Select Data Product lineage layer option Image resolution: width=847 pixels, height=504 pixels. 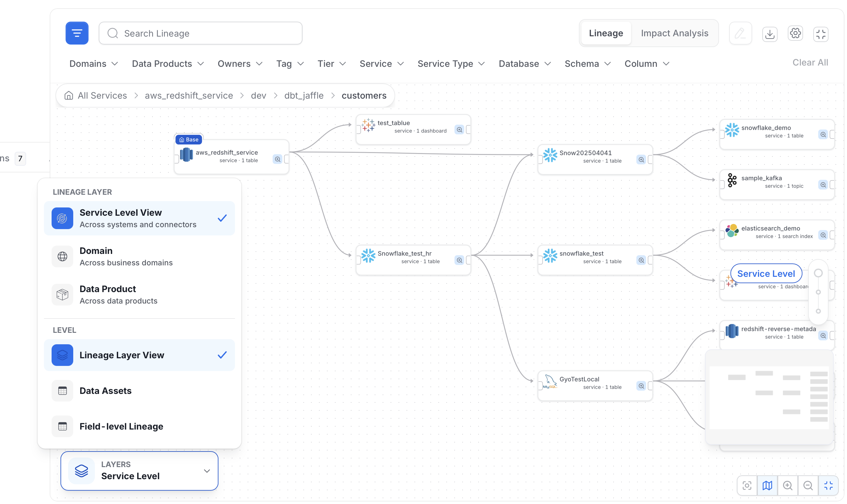click(x=139, y=294)
